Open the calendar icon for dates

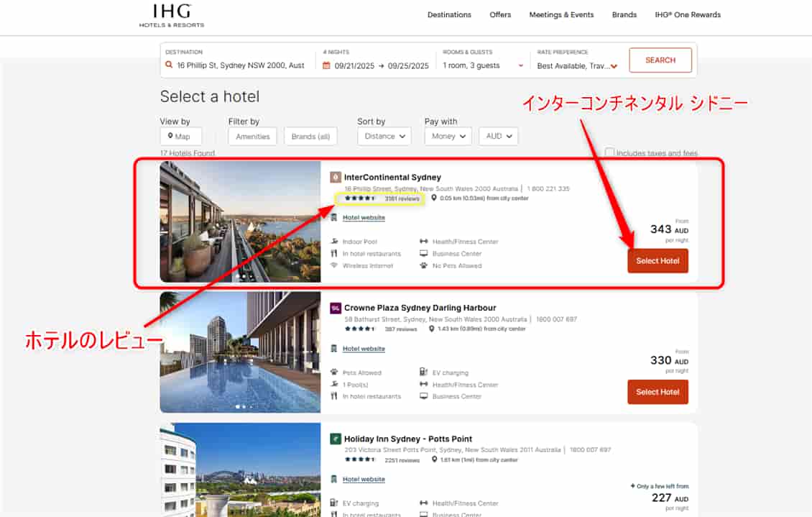point(326,65)
